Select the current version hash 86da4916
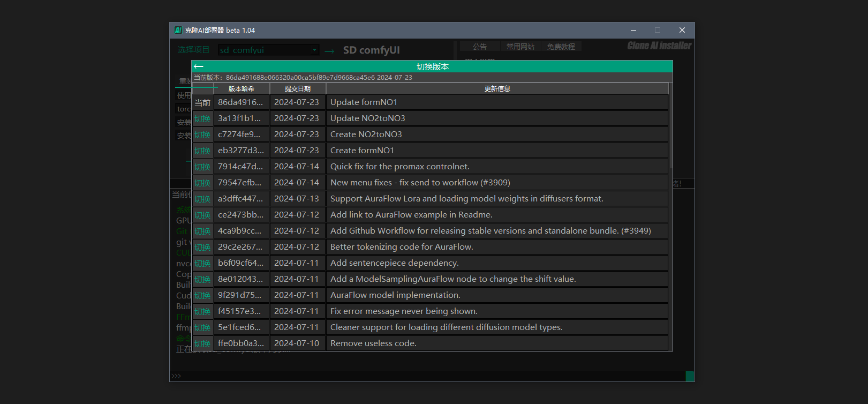The image size is (868, 404). pos(240,102)
